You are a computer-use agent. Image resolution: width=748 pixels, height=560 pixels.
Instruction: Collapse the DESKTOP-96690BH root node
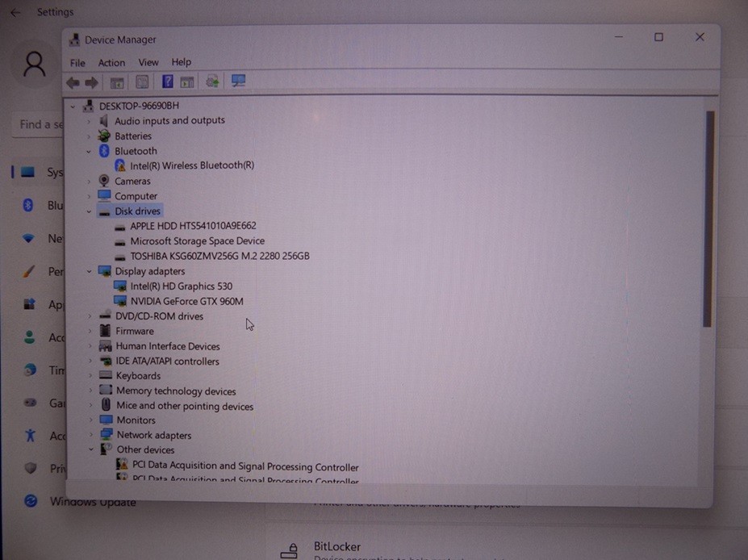[73, 107]
